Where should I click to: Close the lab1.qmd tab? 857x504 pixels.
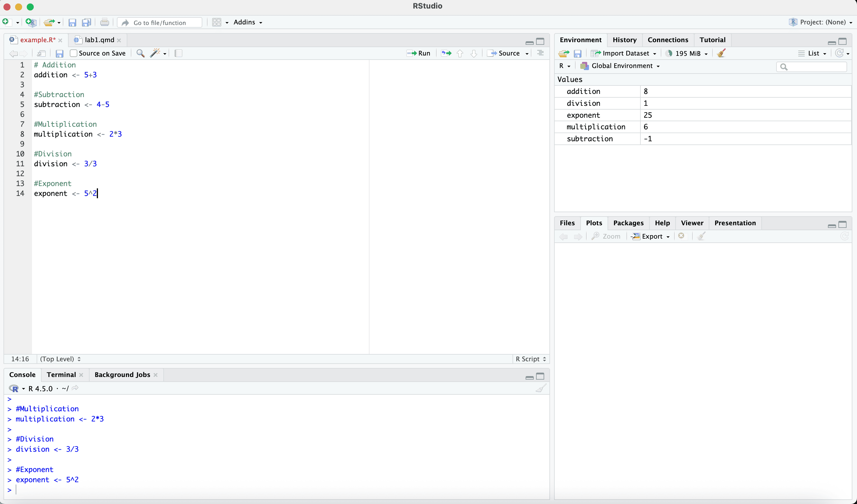119,40
